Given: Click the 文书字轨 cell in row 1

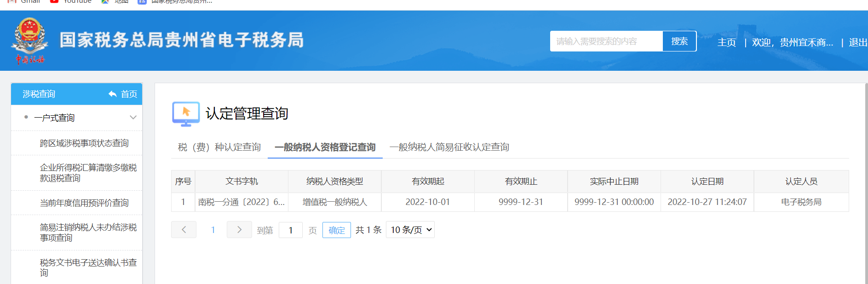Looking at the screenshot, I should click(241, 202).
